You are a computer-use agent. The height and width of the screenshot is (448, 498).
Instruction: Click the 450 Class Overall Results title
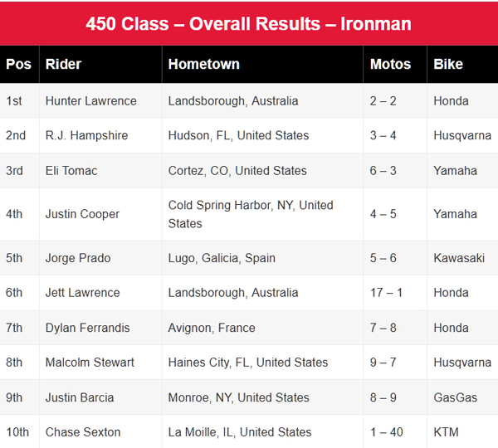(249, 23)
